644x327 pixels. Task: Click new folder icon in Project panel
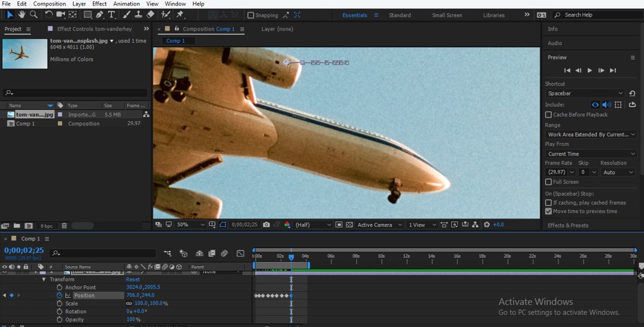pos(17,225)
